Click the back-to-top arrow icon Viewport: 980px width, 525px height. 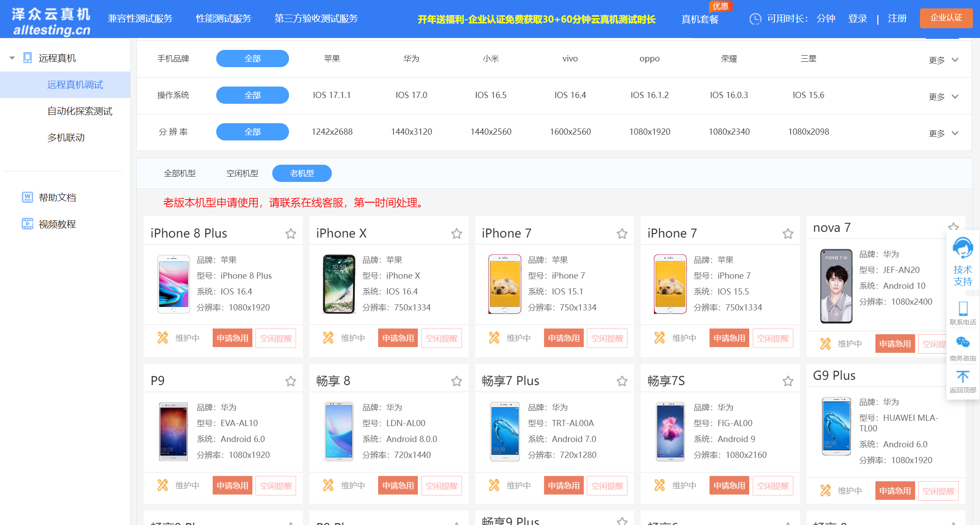click(x=963, y=377)
